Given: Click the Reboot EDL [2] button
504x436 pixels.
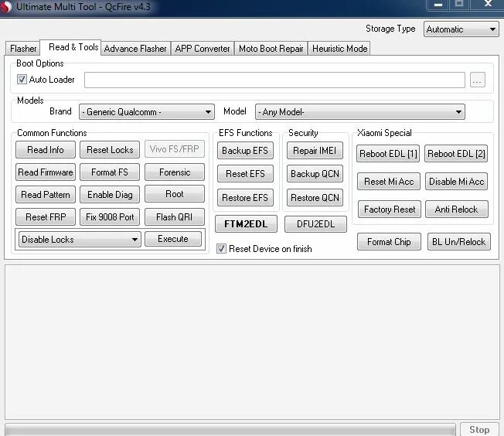Looking at the screenshot, I should pos(456,154).
